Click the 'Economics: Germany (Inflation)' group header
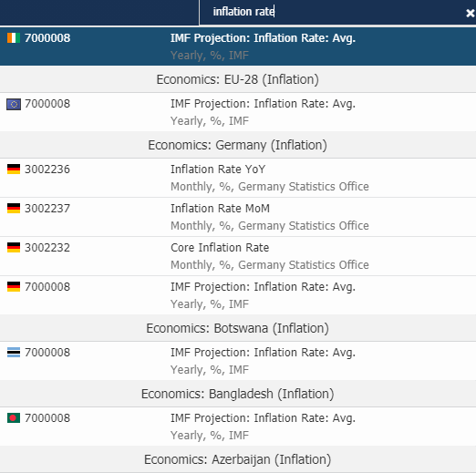 [238, 145]
